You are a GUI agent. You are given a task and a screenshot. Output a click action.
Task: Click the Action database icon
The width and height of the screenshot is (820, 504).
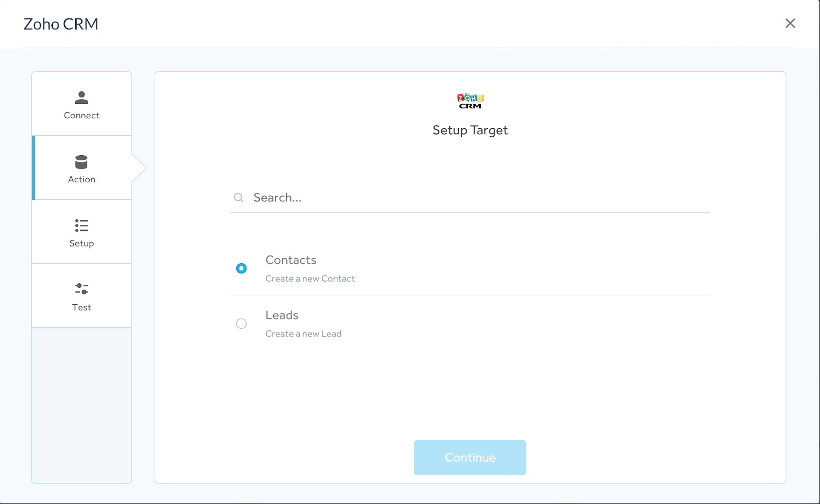coord(81,162)
